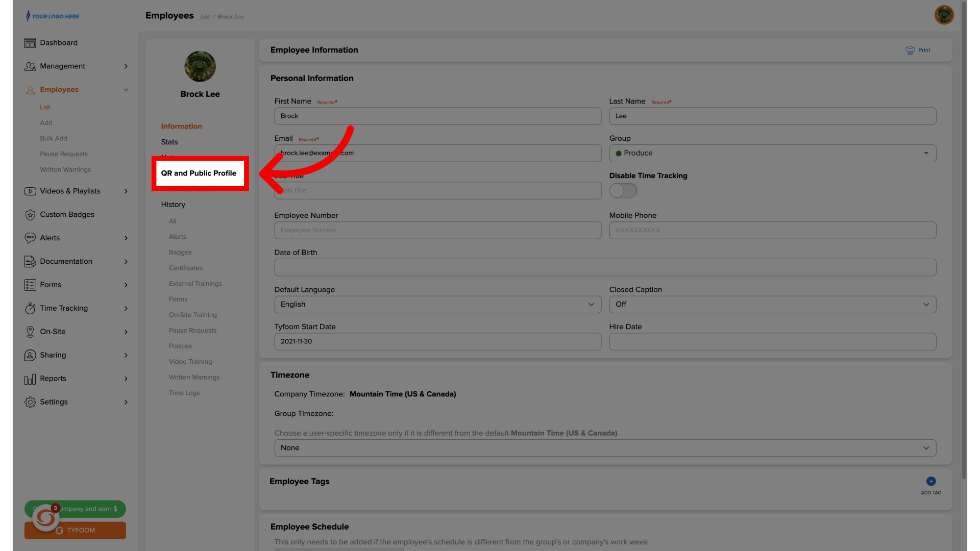The height and width of the screenshot is (551, 980).
Task: Click the Add Tag plus icon
Action: coord(931,481)
